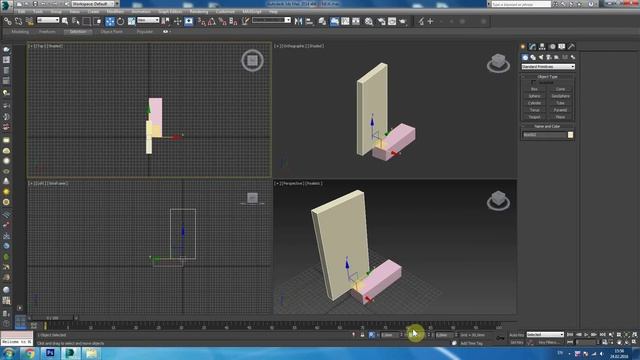Choose the Select and Rotate tool
Image resolution: width=640 pixels, height=360 pixels.
[120, 21]
